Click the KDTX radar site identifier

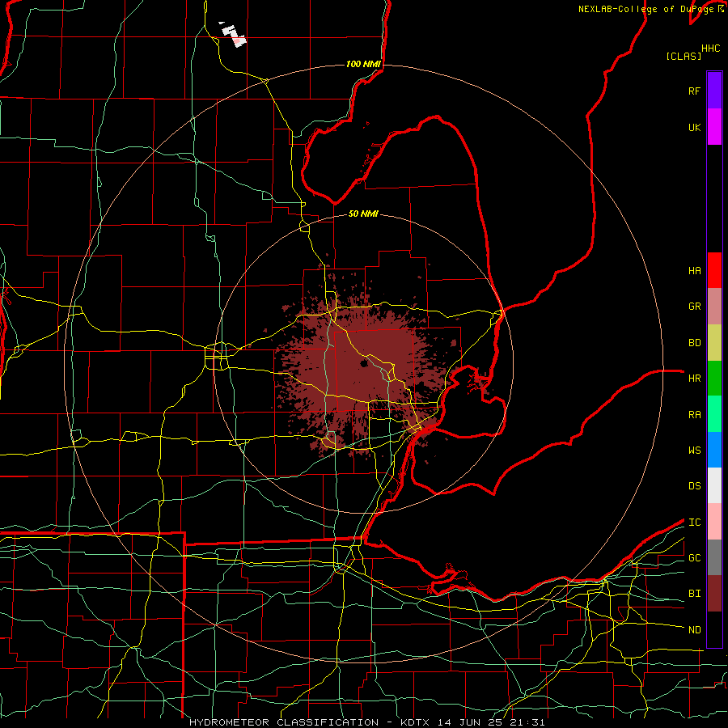[416, 722]
